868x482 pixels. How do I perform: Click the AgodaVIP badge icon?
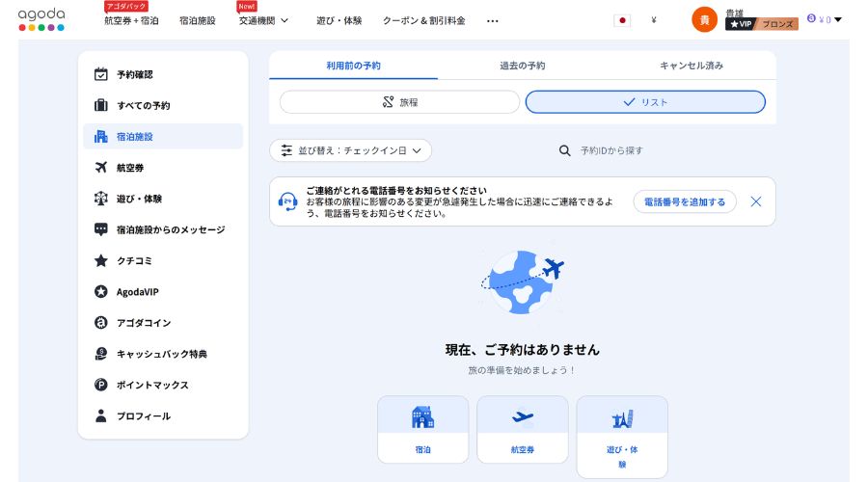pyautogui.click(x=100, y=291)
